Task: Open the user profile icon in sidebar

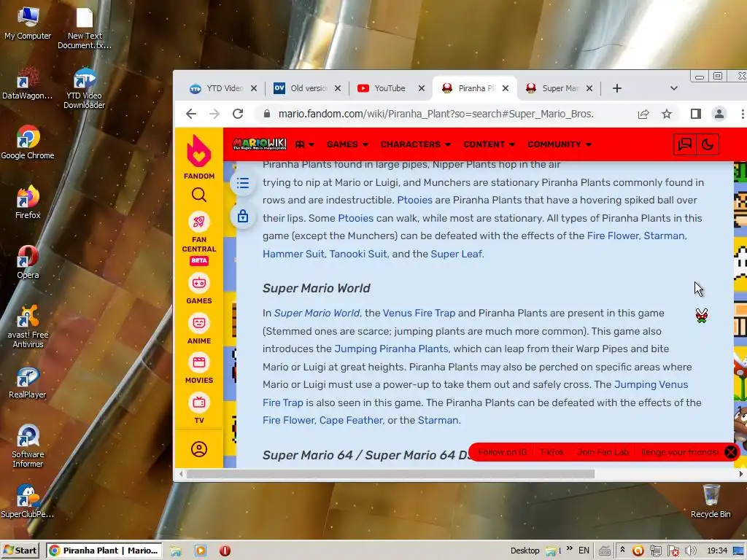Action: pyautogui.click(x=199, y=449)
